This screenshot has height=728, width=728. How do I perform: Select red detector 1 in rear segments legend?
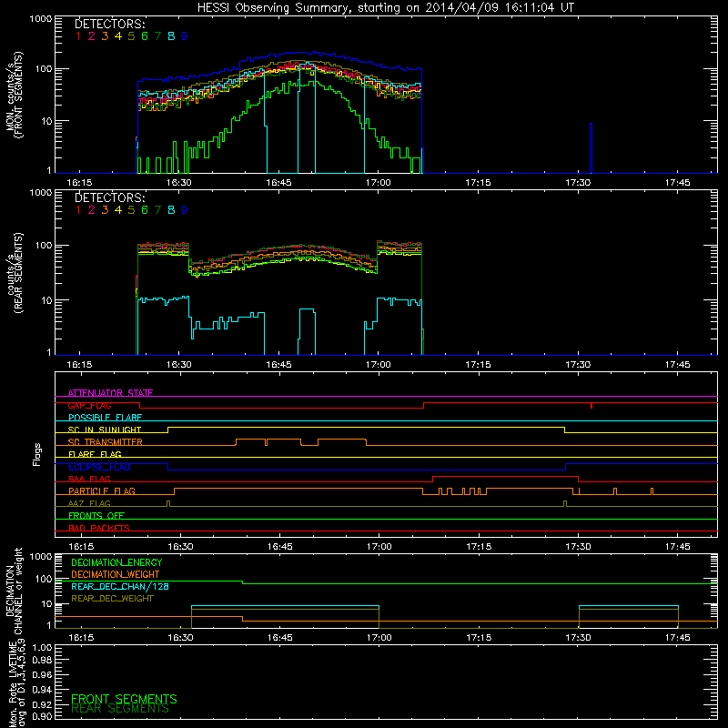pos(78,210)
